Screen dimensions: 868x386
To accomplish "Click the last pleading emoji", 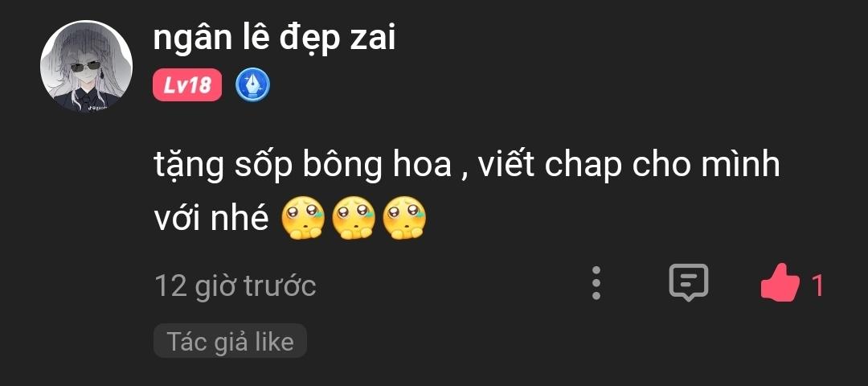I will click(404, 218).
